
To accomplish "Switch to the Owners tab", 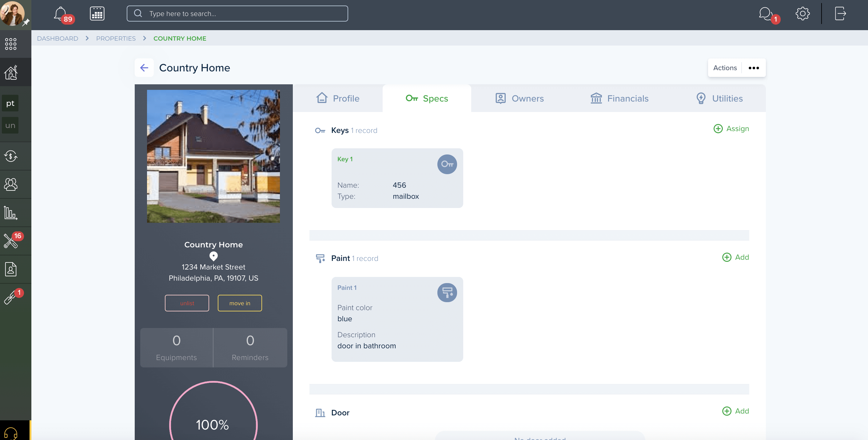I will point(519,98).
